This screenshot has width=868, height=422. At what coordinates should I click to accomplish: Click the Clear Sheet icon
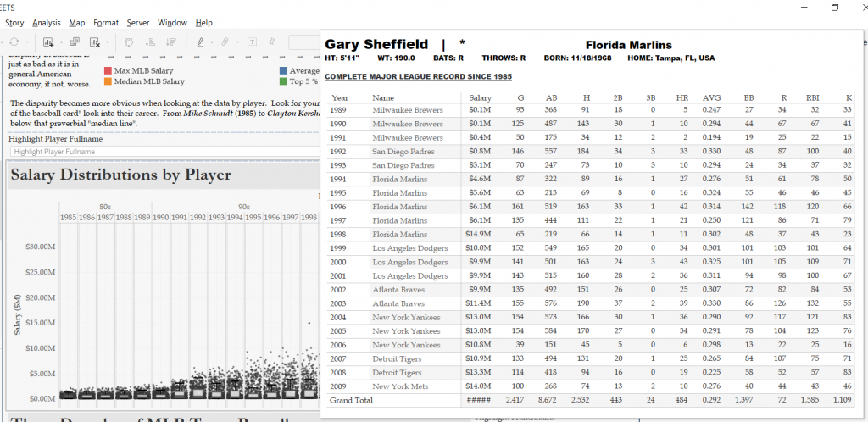[x=95, y=42]
